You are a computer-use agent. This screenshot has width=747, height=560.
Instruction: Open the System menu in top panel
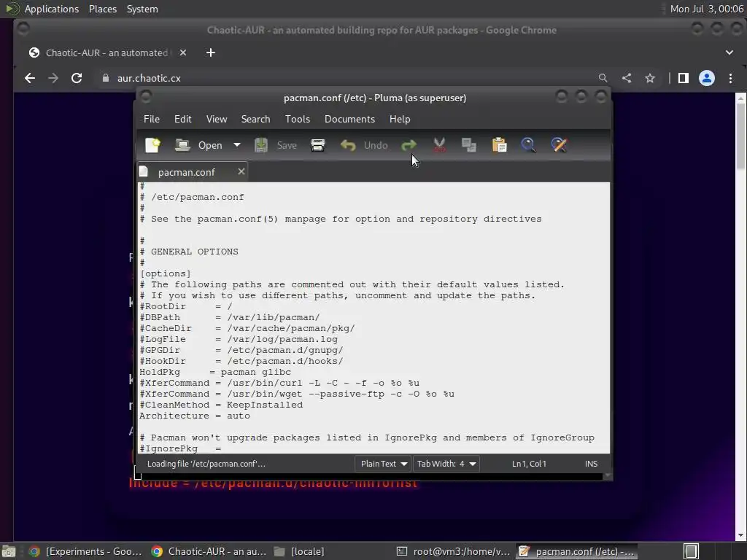click(142, 9)
